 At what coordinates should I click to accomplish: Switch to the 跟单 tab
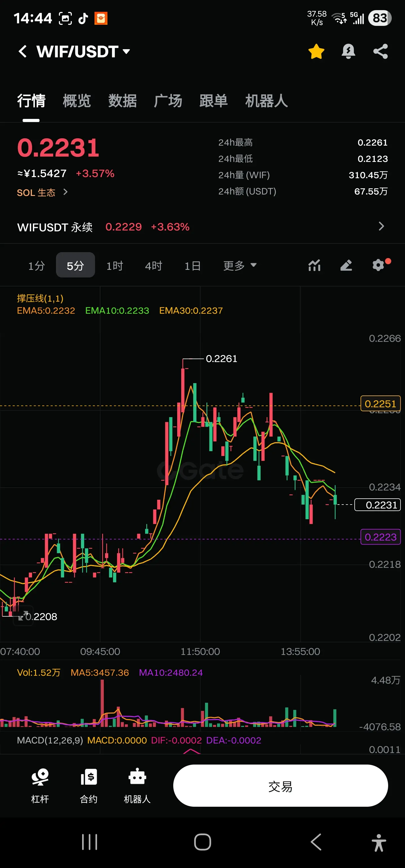coord(213,101)
